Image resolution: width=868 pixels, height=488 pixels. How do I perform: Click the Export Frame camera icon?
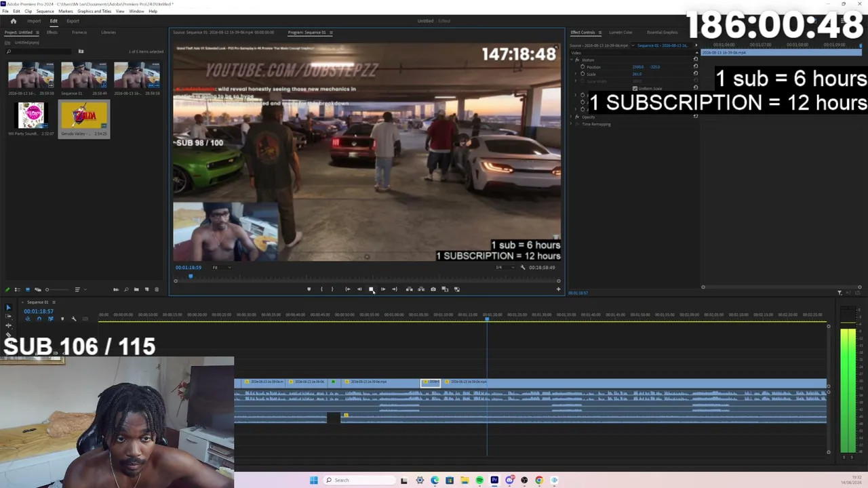coord(433,289)
